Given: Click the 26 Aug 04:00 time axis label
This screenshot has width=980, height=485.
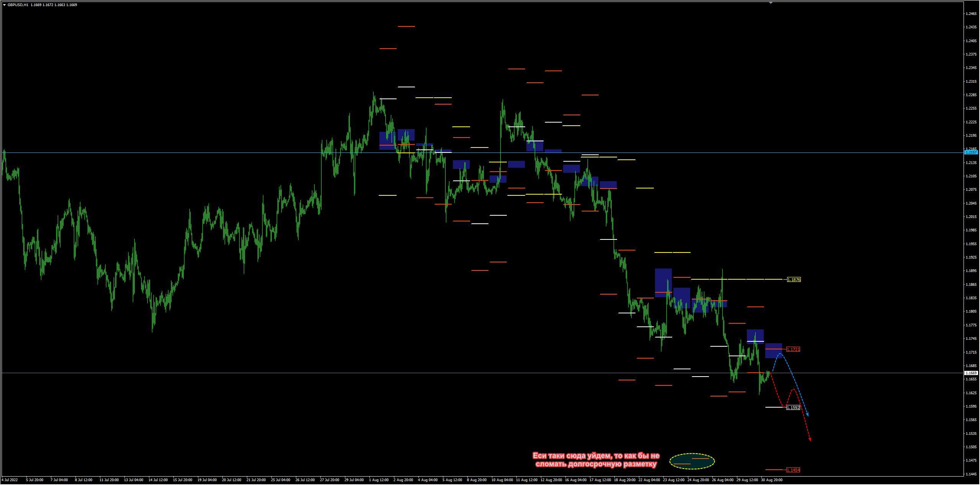Looking at the screenshot, I should pyautogui.click(x=723, y=480).
